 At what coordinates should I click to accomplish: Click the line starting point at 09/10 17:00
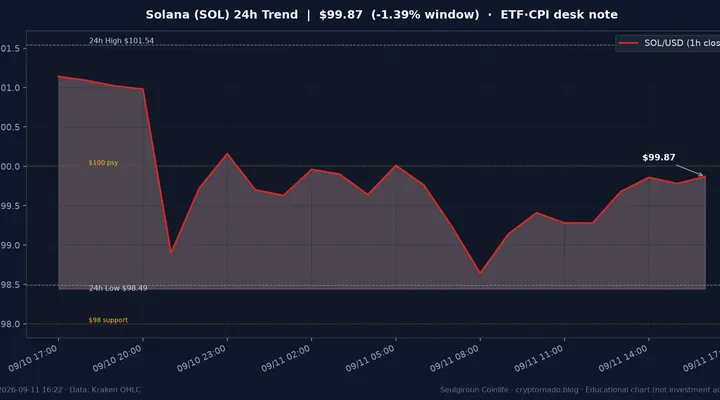(59, 77)
